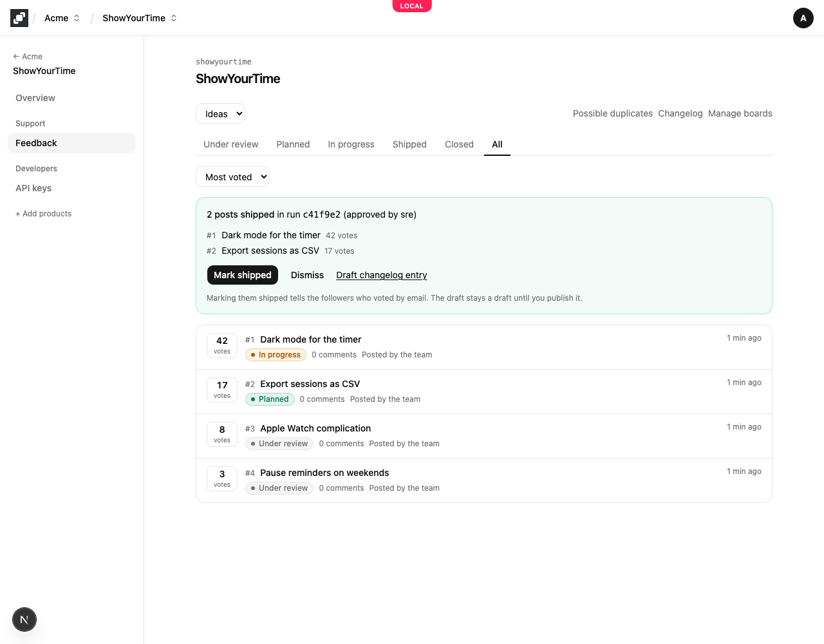The height and width of the screenshot is (644, 824).
Task: Click 'showyourtime' slug above title
Action: (x=223, y=62)
